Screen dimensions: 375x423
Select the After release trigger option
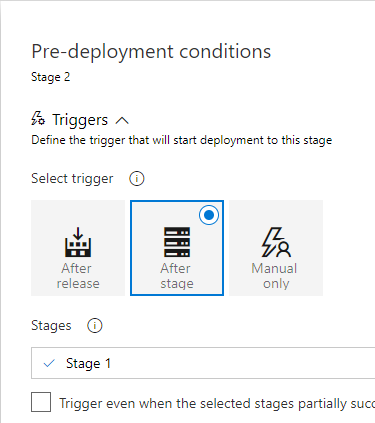click(78, 248)
